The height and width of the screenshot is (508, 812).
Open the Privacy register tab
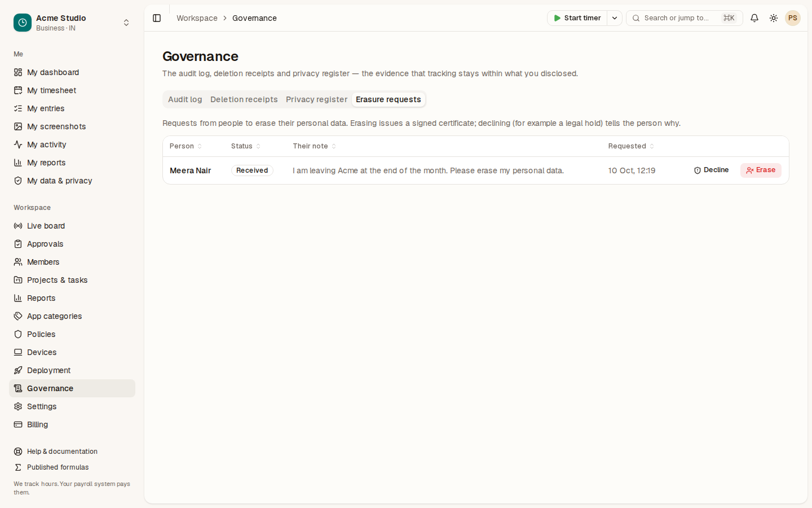(x=316, y=99)
